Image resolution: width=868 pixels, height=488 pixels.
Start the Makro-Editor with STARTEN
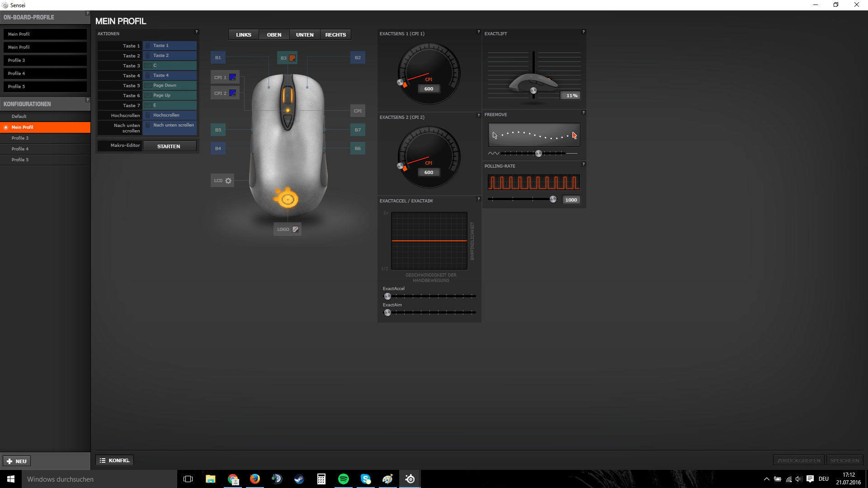[x=170, y=146]
